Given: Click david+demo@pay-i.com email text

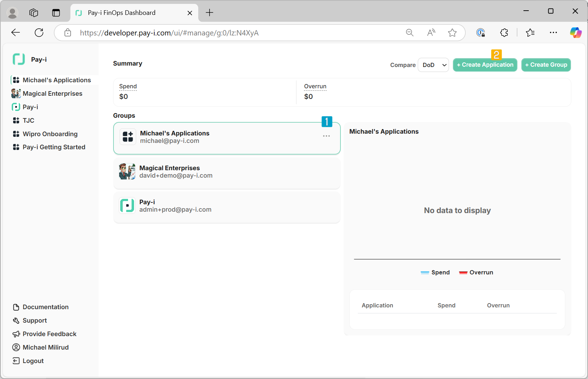Looking at the screenshot, I should click(x=176, y=175).
